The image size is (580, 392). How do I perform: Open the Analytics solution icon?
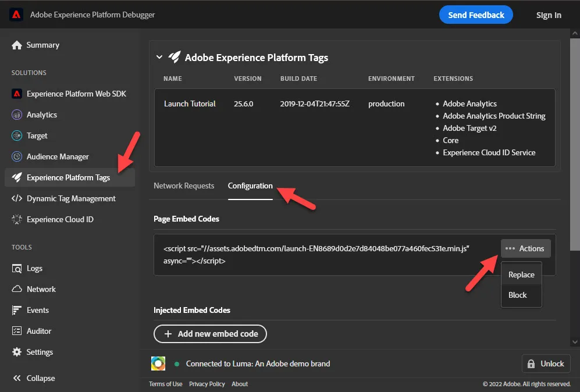17,115
